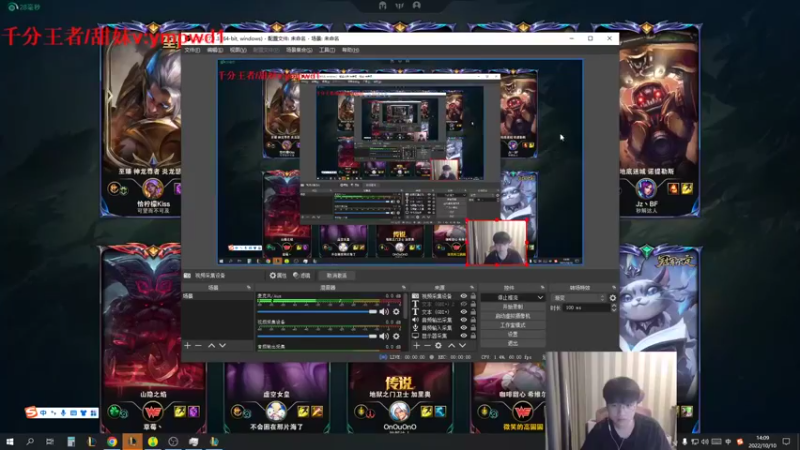The width and height of the screenshot is (800, 450).
Task: Toggle visibility eye for 视频采集设备 source
Action: pyautogui.click(x=464, y=296)
